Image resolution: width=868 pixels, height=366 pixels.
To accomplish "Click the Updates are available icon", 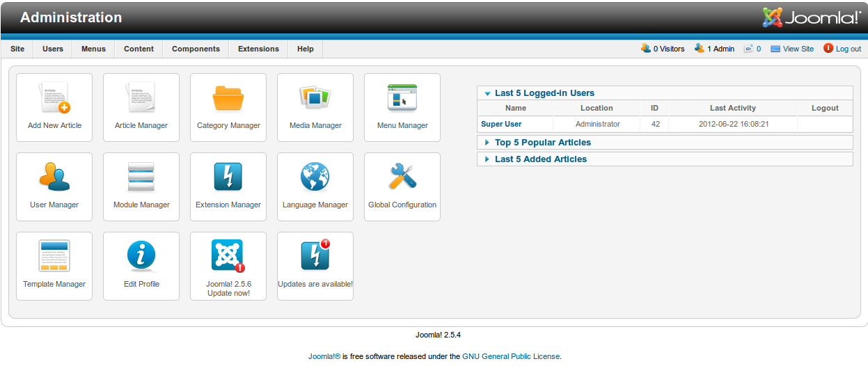I will pos(315,256).
